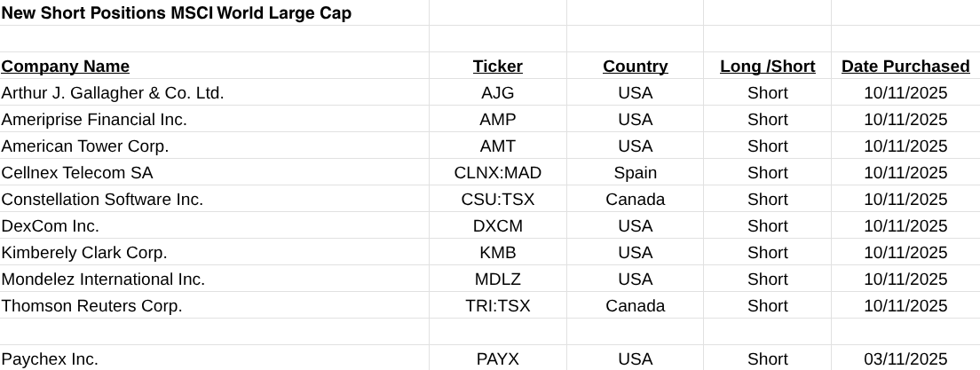Click the 'Kimberely Clark Corp.' cell
980x370 pixels.
(84, 253)
